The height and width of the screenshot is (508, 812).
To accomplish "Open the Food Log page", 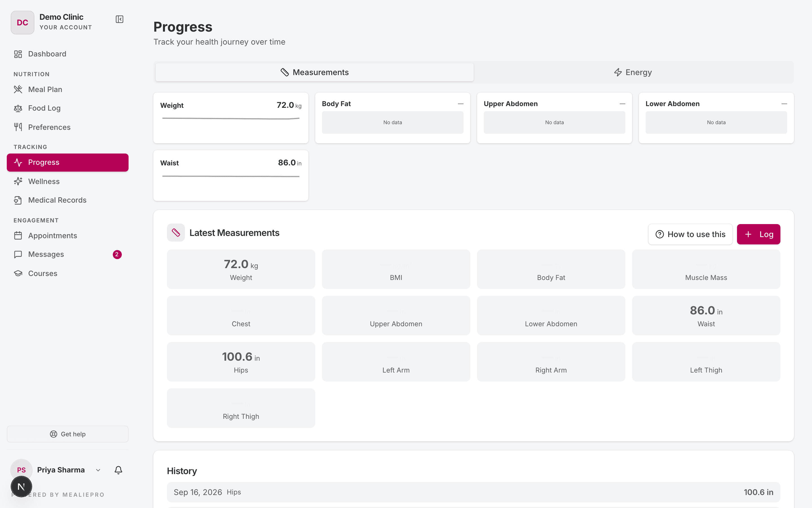I will (x=67, y=108).
